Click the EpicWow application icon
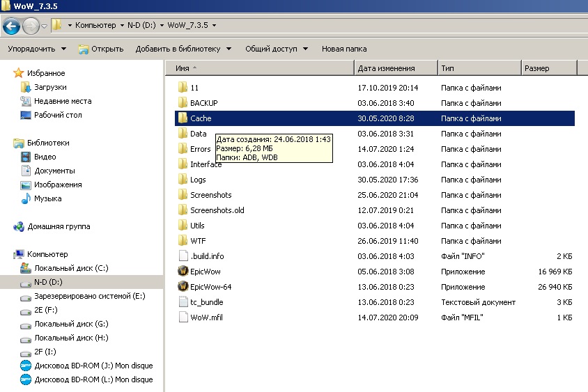588x392 pixels. pyautogui.click(x=183, y=272)
